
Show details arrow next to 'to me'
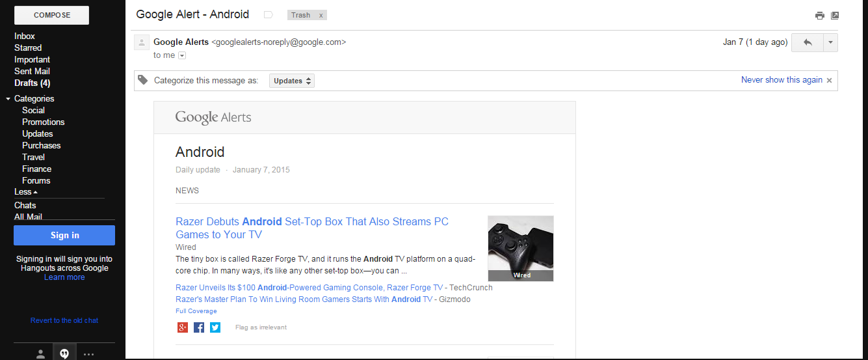(x=182, y=55)
